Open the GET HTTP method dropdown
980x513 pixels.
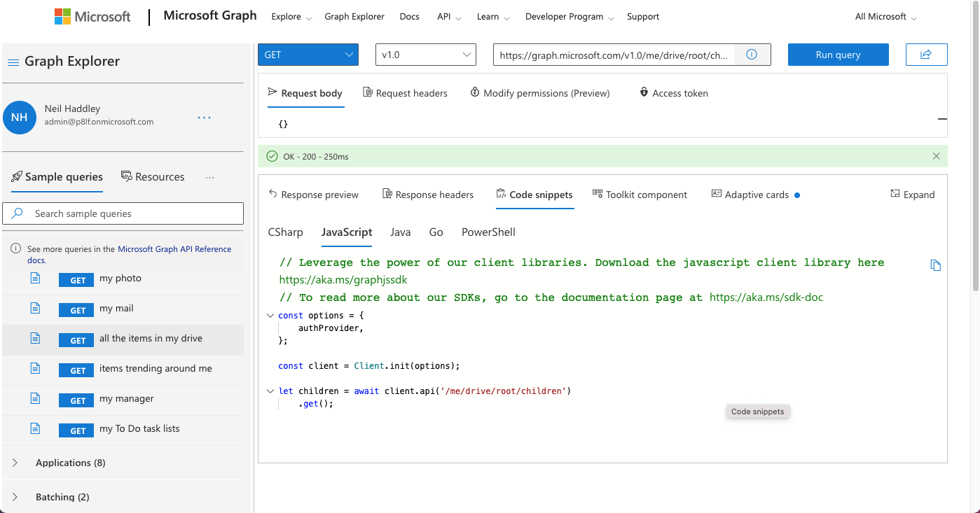click(x=308, y=55)
